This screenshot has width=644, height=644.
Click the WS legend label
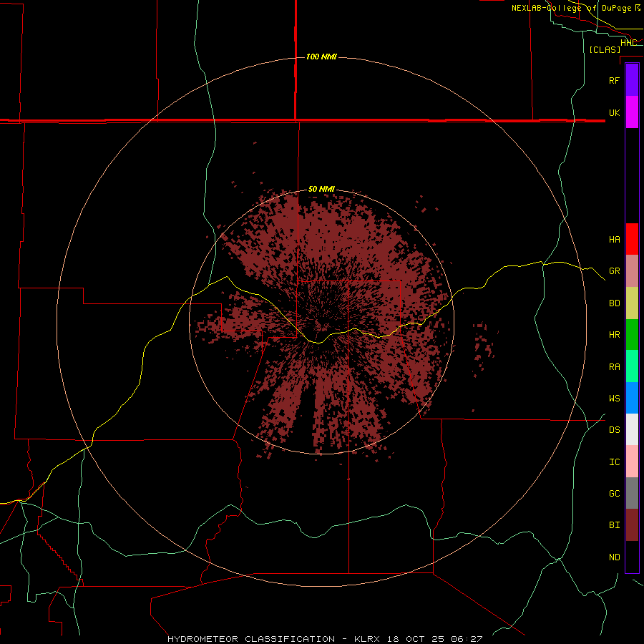(614, 399)
